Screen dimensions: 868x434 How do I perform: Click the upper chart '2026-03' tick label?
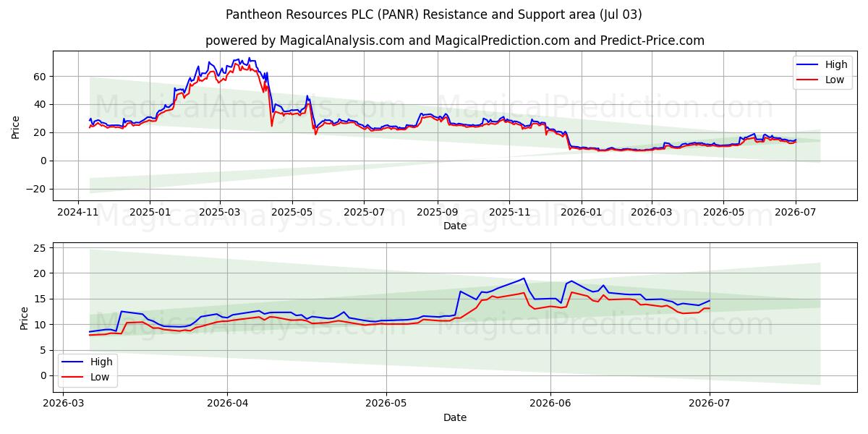pos(650,212)
